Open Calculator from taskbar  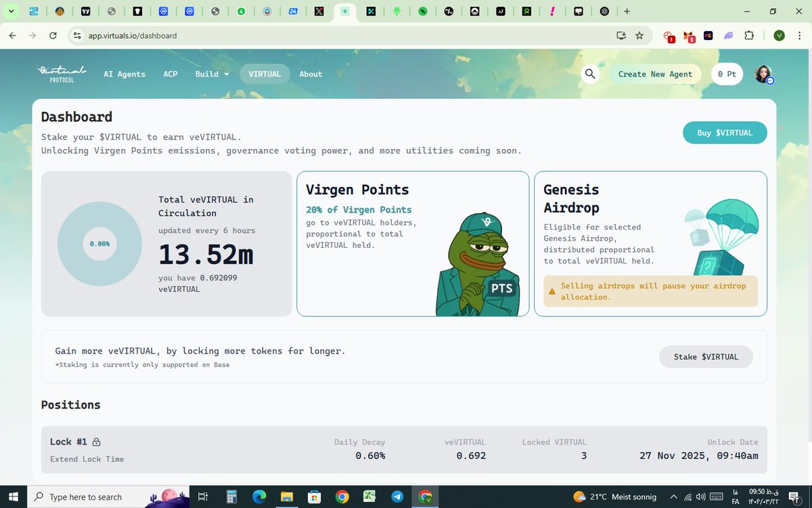tap(231, 496)
